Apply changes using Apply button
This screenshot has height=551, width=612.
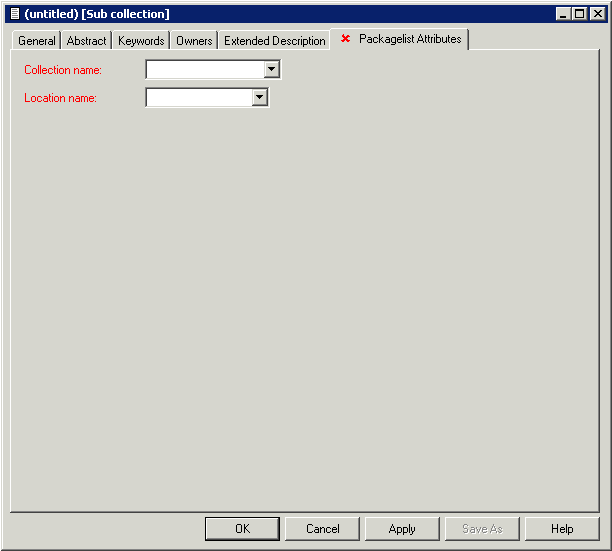(402, 529)
